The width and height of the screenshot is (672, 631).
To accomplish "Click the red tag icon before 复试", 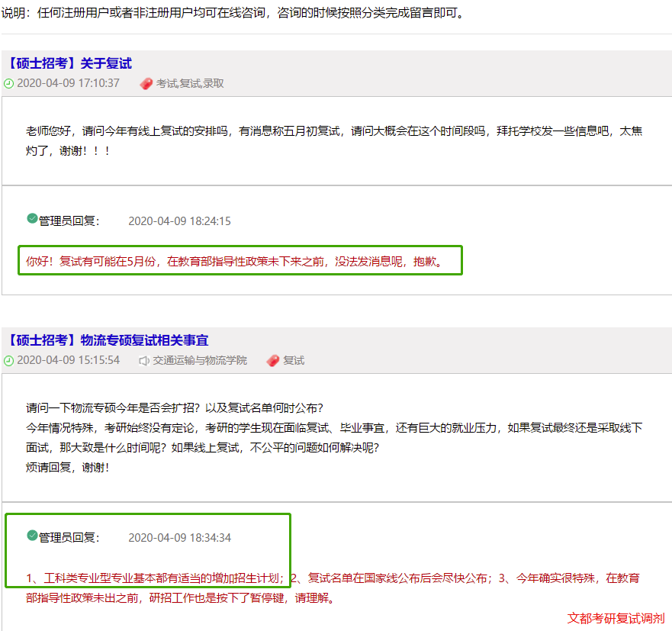I will (x=272, y=361).
